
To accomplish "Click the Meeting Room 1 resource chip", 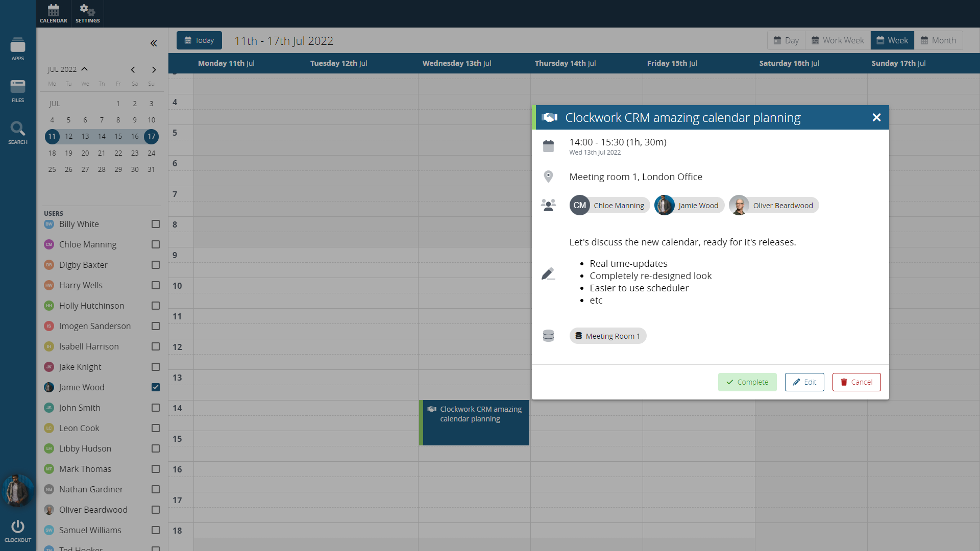I will coord(607,336).
